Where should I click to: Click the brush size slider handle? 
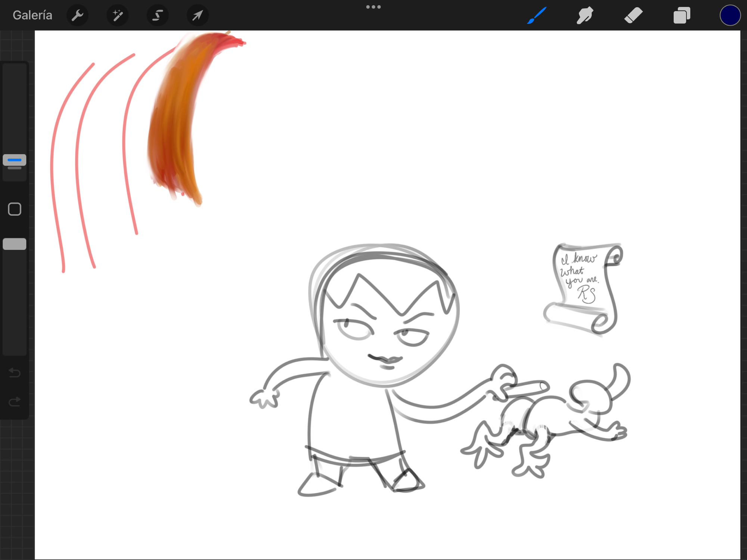tap(15, 161)
